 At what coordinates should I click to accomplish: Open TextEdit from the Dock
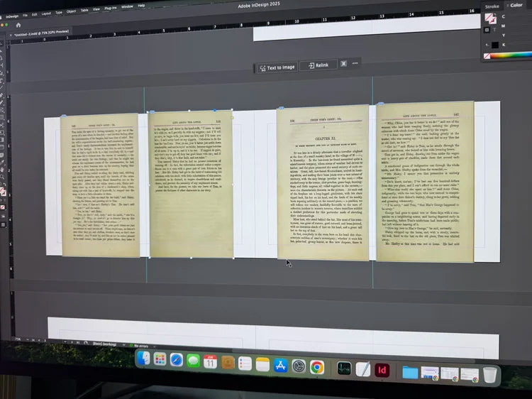coord(362,369)
